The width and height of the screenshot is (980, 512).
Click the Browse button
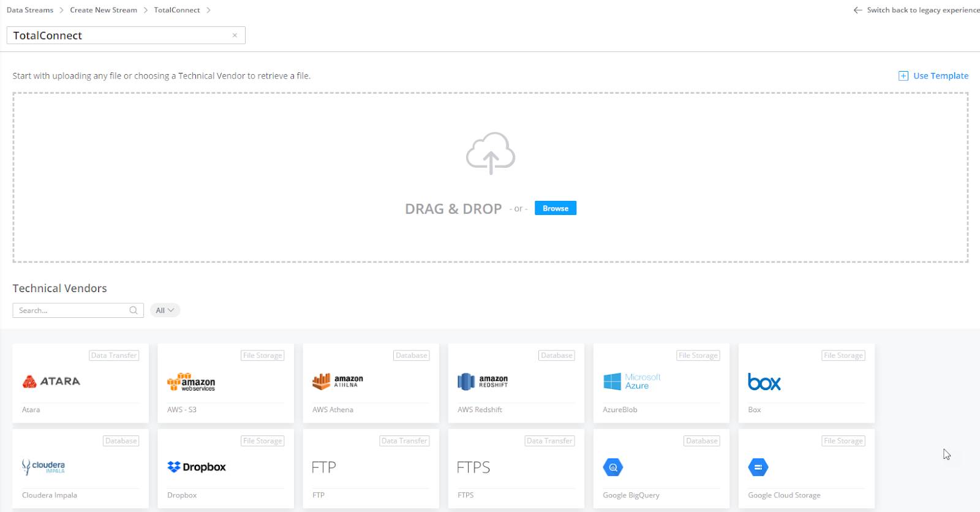[556, 208]
